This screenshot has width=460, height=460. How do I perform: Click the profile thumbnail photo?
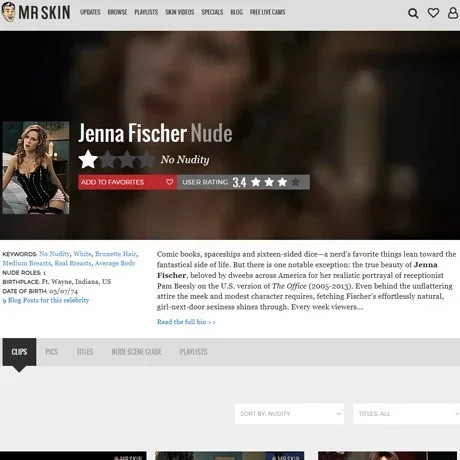click(x=36, y=168)
